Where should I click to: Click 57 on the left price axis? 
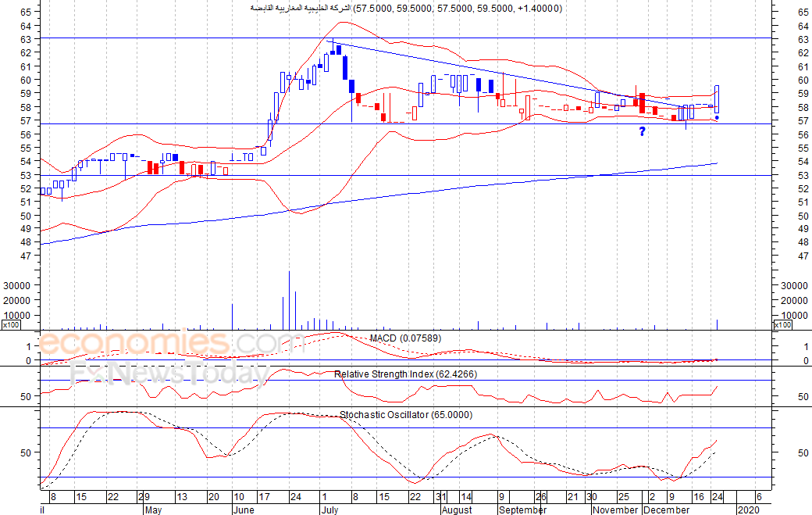[x=26, y=120]
